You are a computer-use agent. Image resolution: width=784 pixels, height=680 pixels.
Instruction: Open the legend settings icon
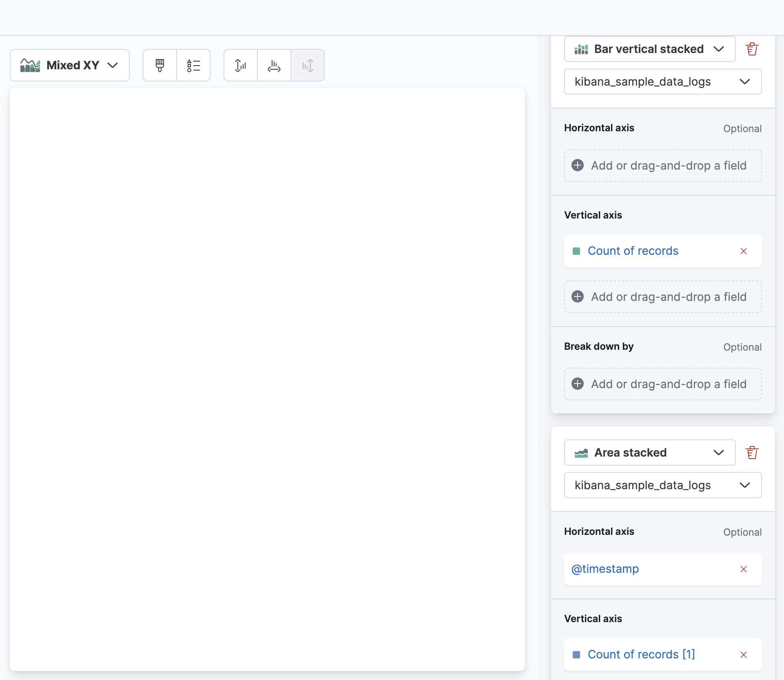pos(193,65)
